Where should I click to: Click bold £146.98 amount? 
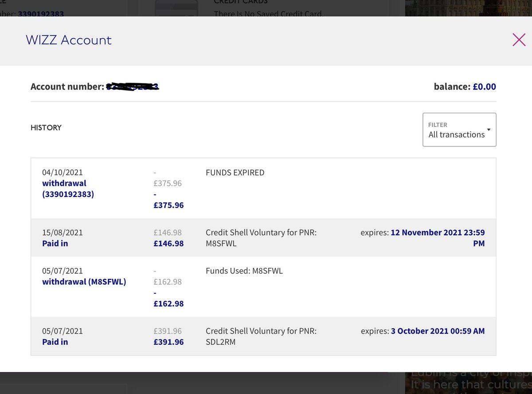[x=168, y=244]
